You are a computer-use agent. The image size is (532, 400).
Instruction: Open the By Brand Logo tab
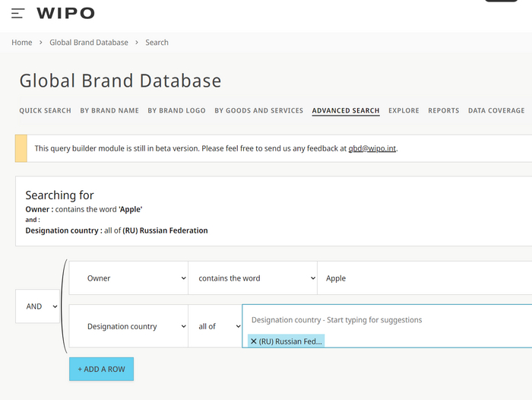[176, 110]
